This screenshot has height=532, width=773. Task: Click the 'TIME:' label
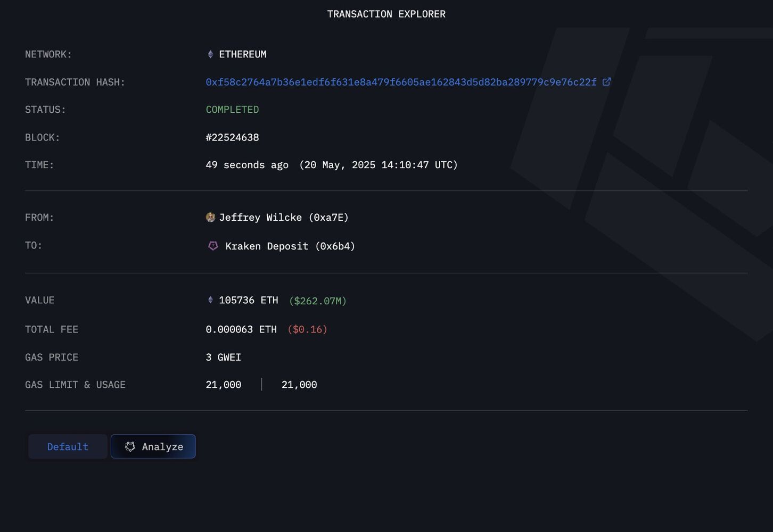39,165
